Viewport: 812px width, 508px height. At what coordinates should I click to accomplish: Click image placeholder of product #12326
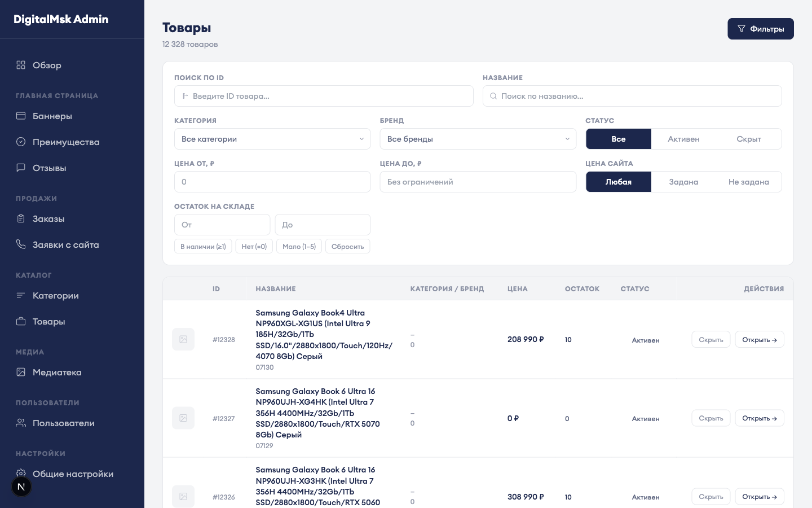point(183,497)
